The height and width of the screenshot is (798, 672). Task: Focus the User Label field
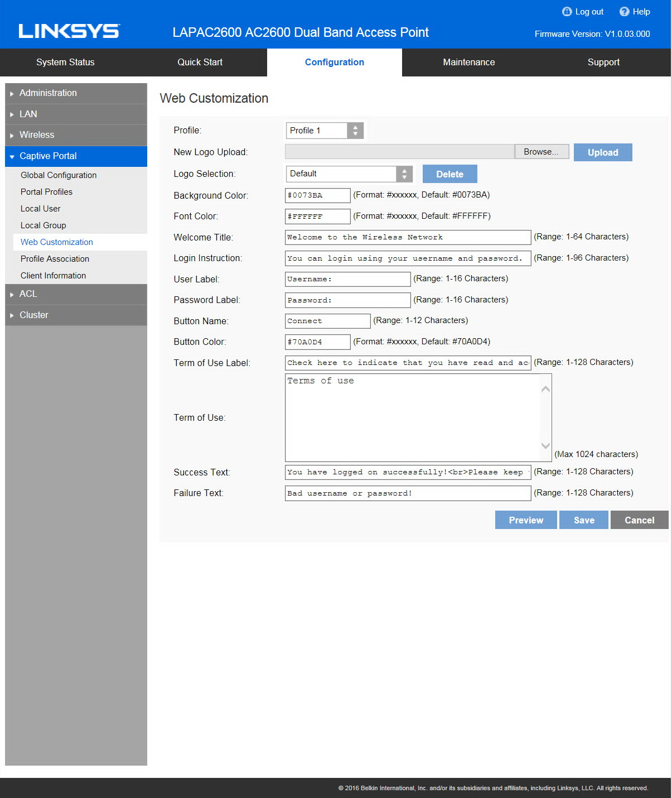(348, 279)
